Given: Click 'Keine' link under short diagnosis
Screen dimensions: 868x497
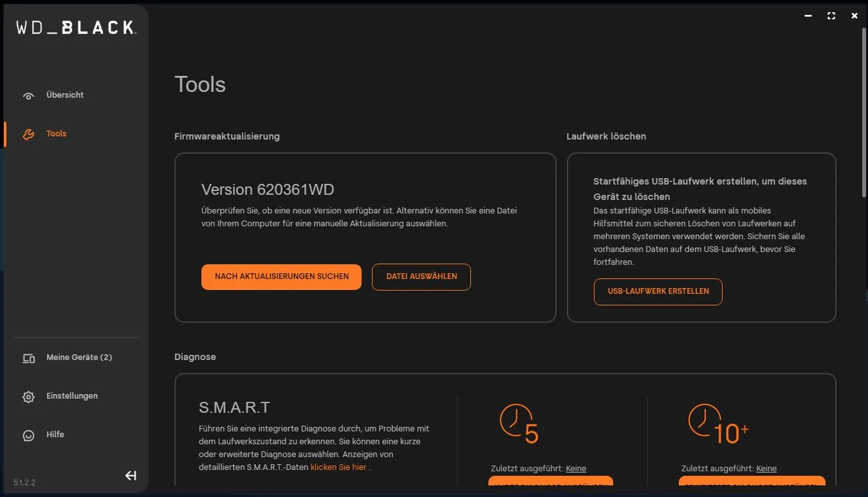Looking at the screenshot, I should click(576, 469).
